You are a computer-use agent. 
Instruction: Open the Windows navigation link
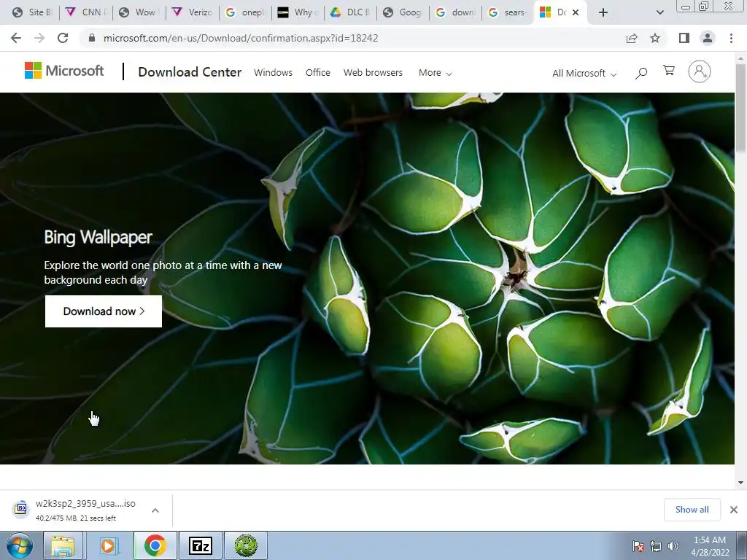[273, 73]
